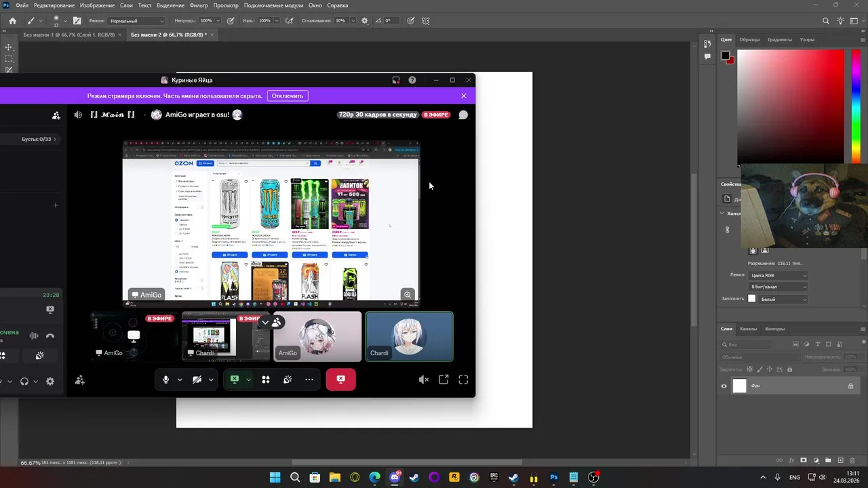
Task: Filter layers by pixel layers icon
Action: point(796,344)
